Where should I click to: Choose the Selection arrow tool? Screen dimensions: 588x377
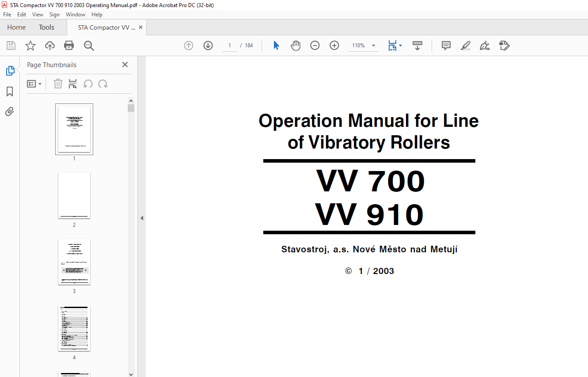pos(276,46)
